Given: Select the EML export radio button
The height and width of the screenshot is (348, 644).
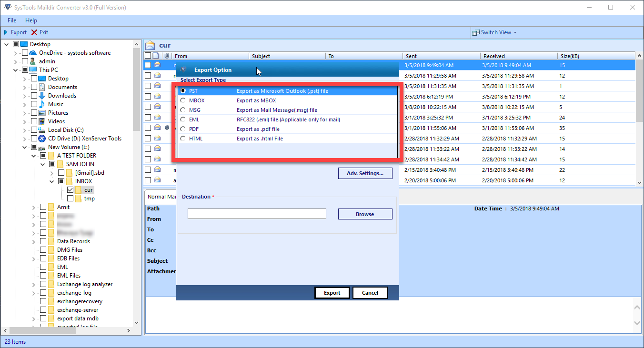Looking at the screenshot, I should 183,119.
